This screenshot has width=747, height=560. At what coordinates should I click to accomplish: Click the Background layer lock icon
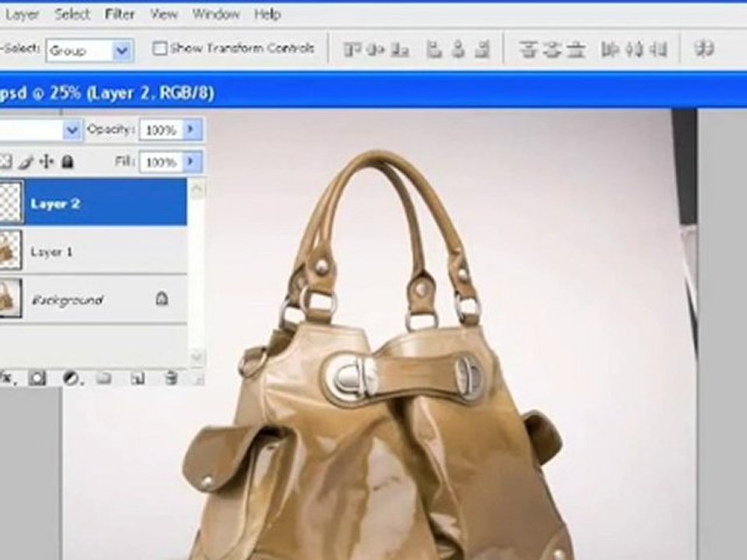162,299
